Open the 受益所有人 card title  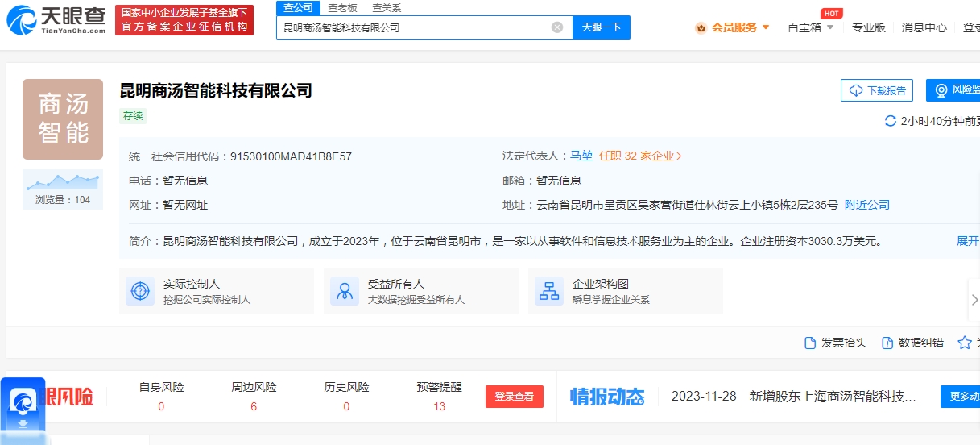(x=396, y=284)
